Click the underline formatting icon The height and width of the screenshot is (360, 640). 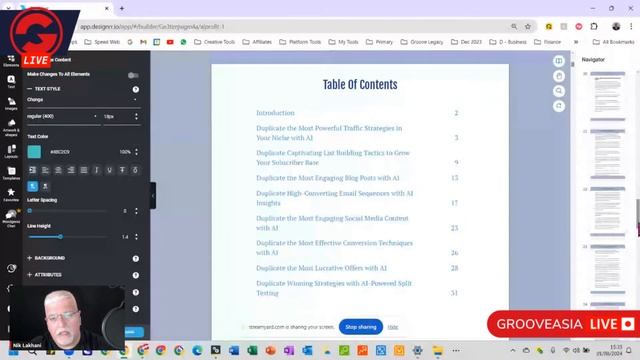(109, 170)
